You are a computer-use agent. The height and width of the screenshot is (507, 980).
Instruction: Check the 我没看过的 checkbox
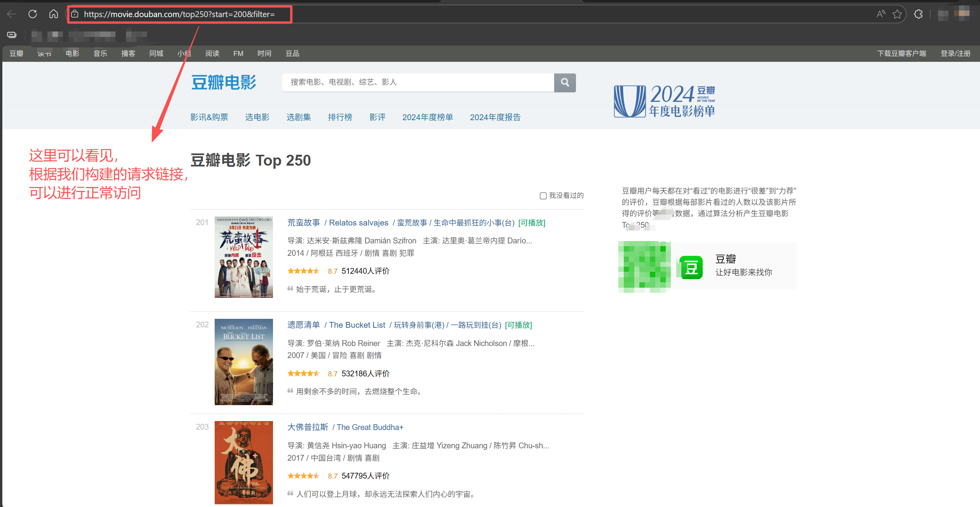[x=543, y=196]
